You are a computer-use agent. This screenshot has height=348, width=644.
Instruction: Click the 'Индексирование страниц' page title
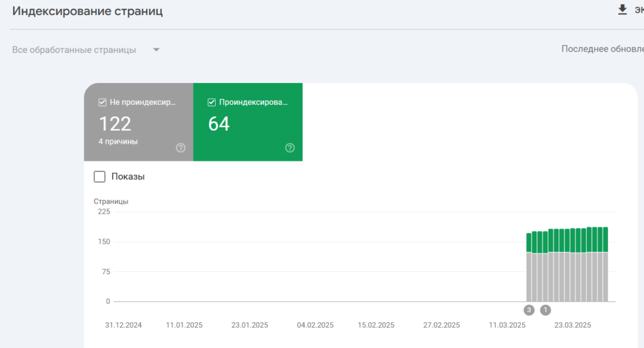tap(87, 11)
